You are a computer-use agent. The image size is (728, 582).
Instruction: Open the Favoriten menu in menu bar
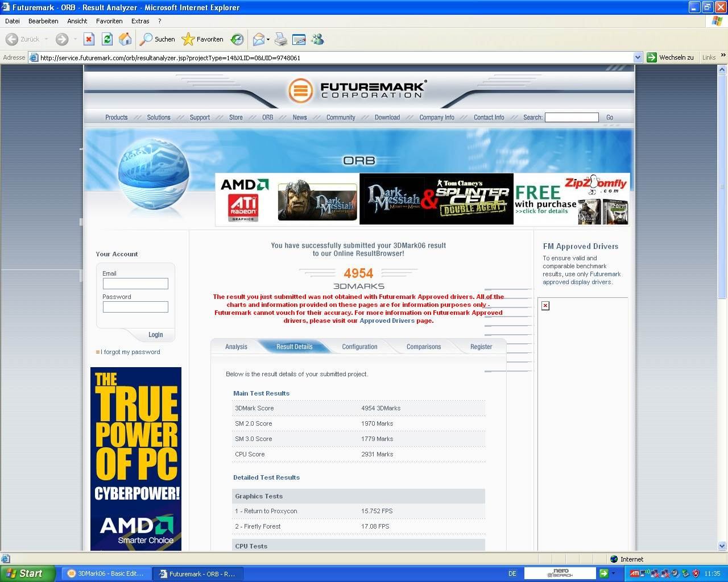(x=109, y=21)
